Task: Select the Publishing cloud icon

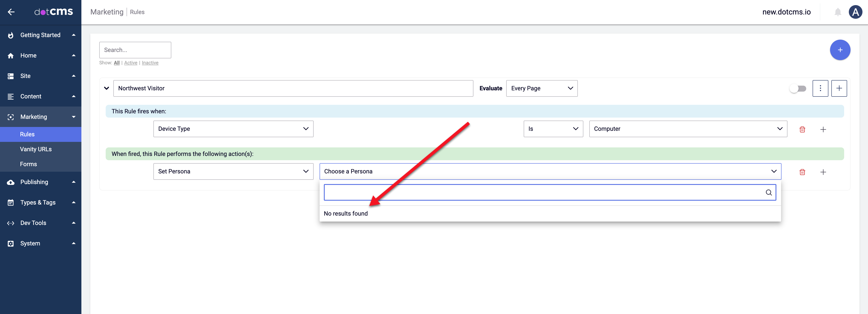Action: (10, 182)
